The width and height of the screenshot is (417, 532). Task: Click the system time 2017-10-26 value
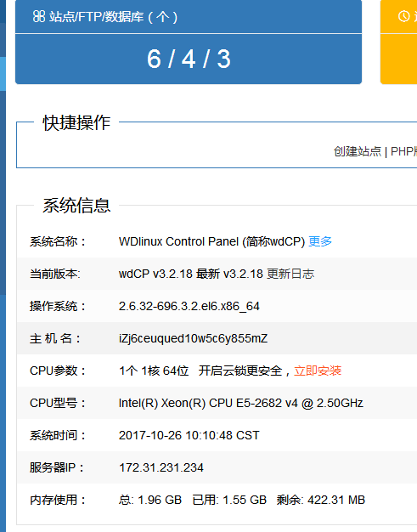coord(189,435)
